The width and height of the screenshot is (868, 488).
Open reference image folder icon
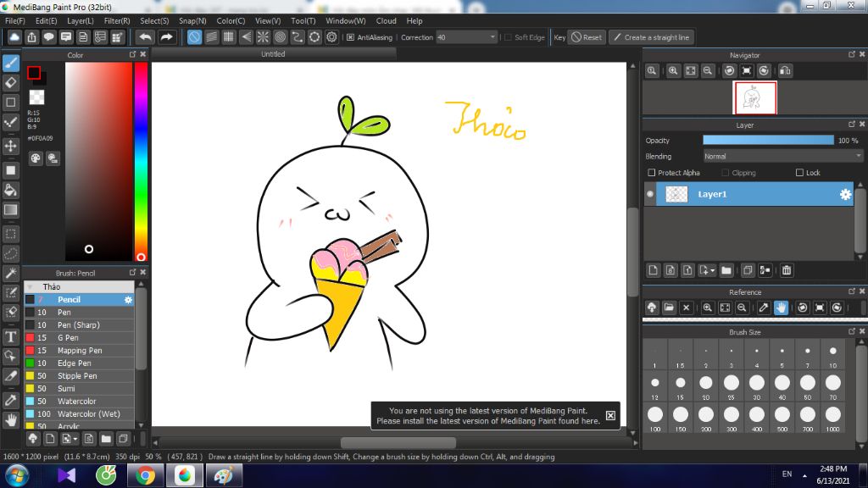point(669,308)
